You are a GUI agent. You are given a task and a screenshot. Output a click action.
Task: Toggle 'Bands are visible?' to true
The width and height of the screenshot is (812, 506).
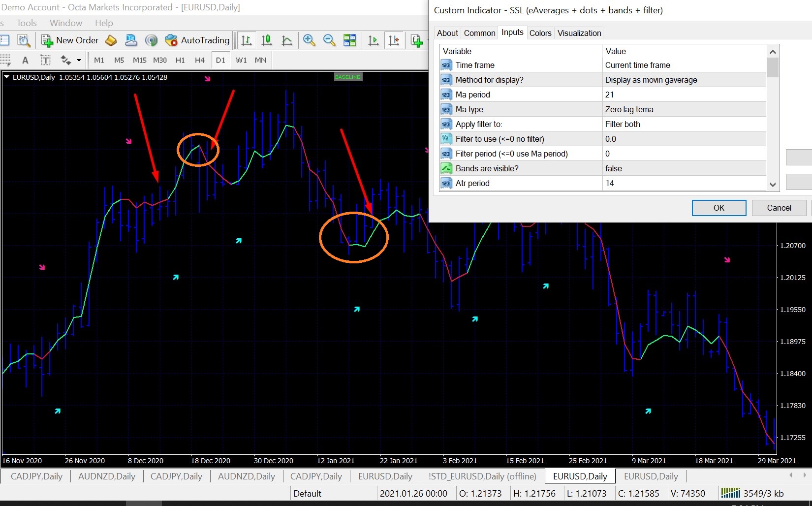coord(684,168)
